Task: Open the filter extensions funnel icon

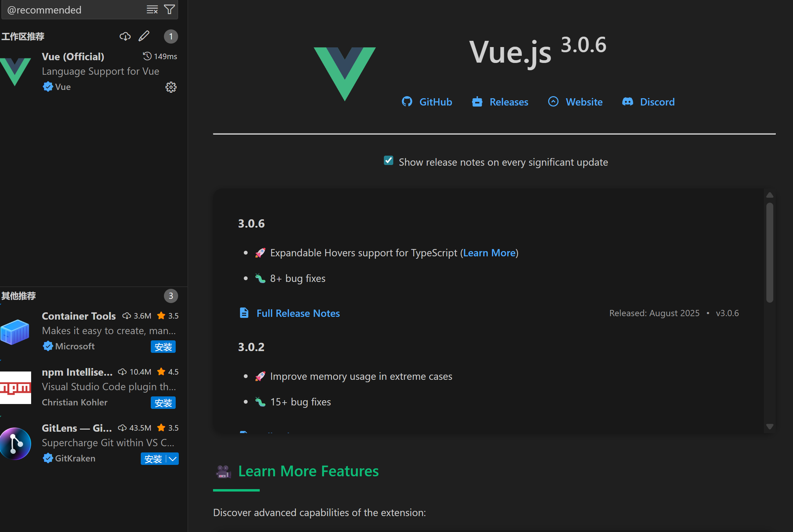Action: click(x=169, y=10)
